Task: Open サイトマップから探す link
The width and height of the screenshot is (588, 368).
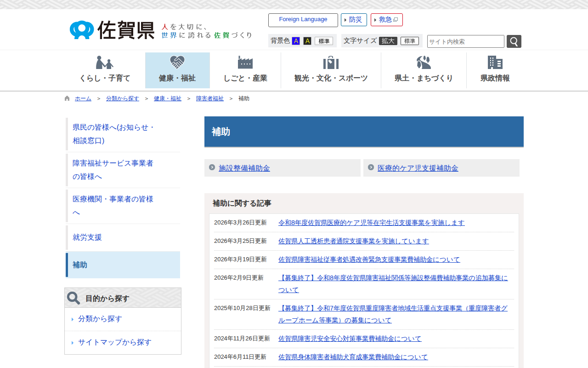Action: click(x=115, y=342)
